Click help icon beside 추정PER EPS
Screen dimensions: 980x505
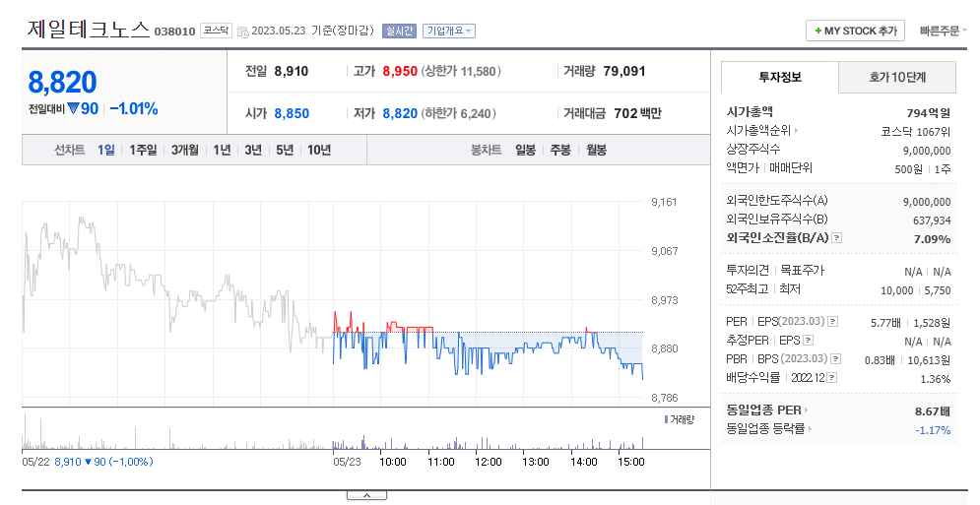808,341
